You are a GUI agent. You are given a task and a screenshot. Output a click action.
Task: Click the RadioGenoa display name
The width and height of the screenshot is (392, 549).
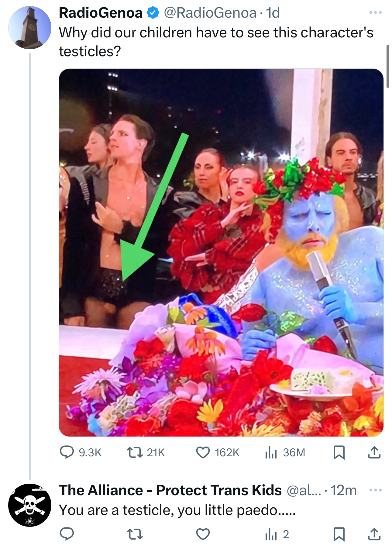(101, 13)
